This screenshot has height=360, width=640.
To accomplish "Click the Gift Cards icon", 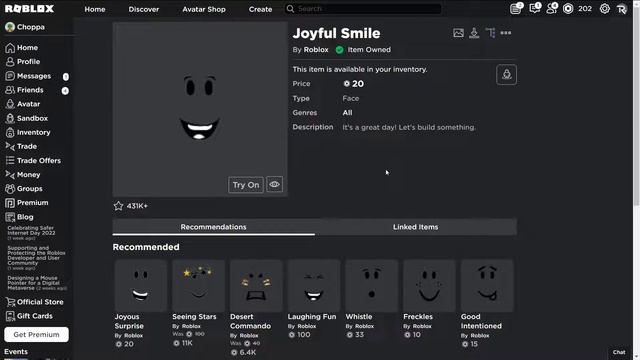I will tap(10, 316).
